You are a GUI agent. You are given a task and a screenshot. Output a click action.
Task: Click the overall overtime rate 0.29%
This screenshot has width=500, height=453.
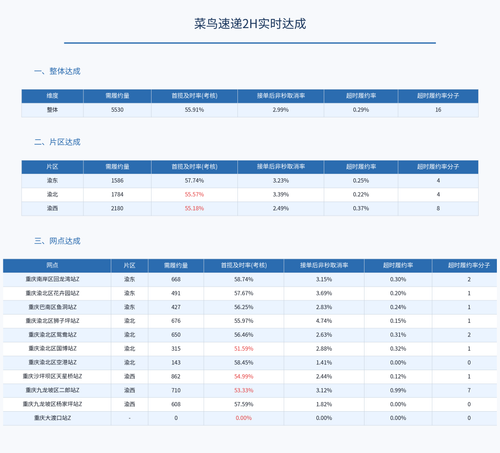pyautogui.click(x=361, y=110)
